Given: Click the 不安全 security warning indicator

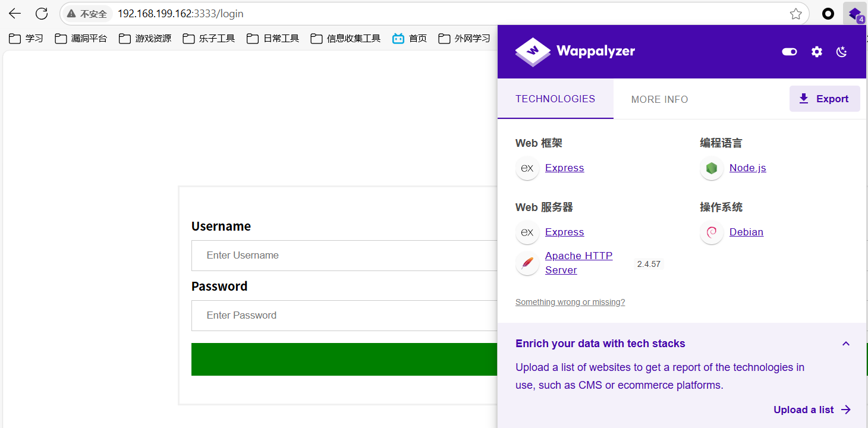Looking at the screenshot, I should tap(87, 14).
